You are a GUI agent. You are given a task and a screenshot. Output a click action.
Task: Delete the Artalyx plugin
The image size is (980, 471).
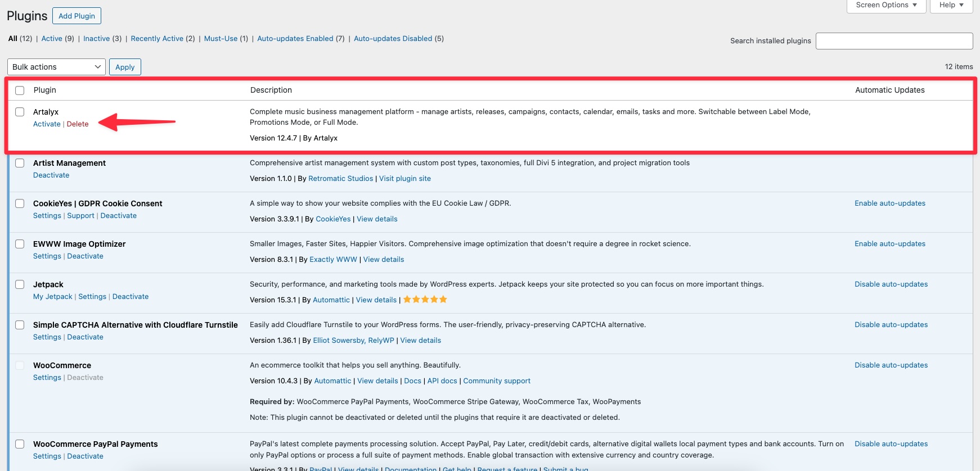coord(78,124)
